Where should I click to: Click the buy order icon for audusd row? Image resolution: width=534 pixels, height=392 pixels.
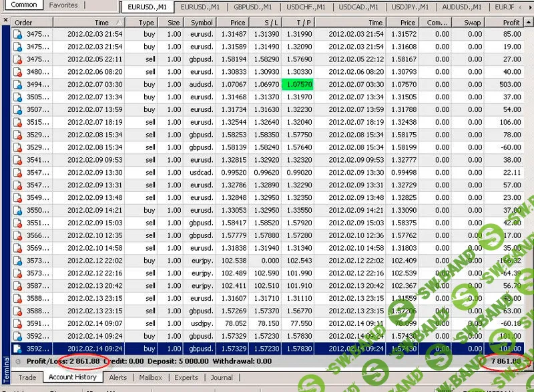[x=19, y=85]
